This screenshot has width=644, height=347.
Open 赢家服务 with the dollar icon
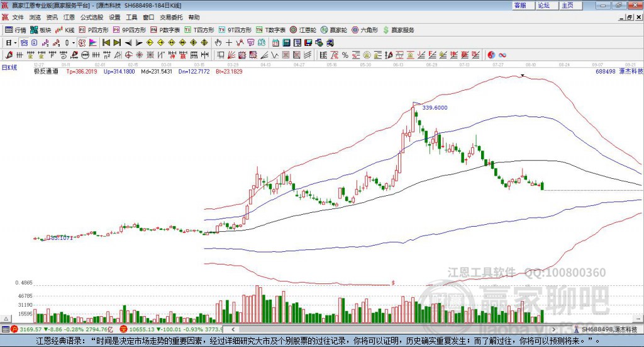(399, 30)
